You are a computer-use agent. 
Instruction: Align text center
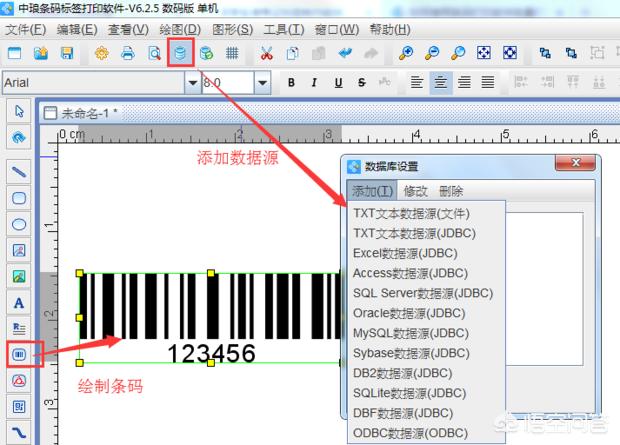point(440,82)
